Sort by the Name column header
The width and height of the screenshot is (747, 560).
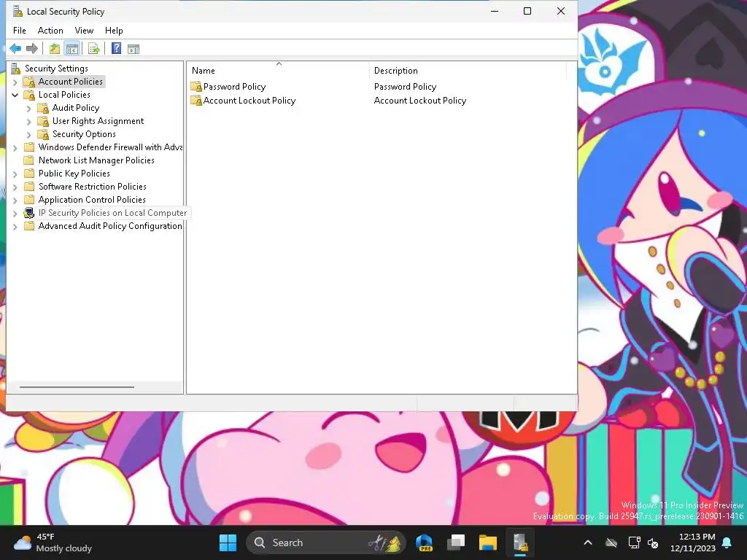(x=278, y=71)
